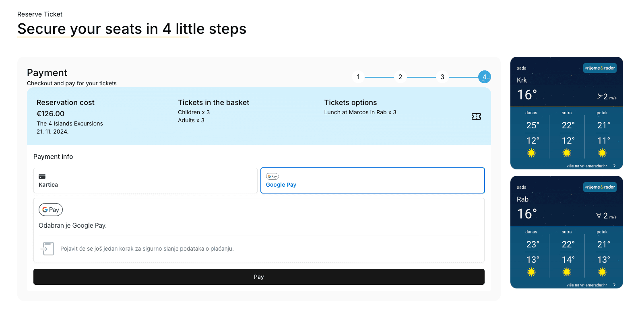Click the vrijeme&radar logo on the Krk weather widget

coord(600,68)
